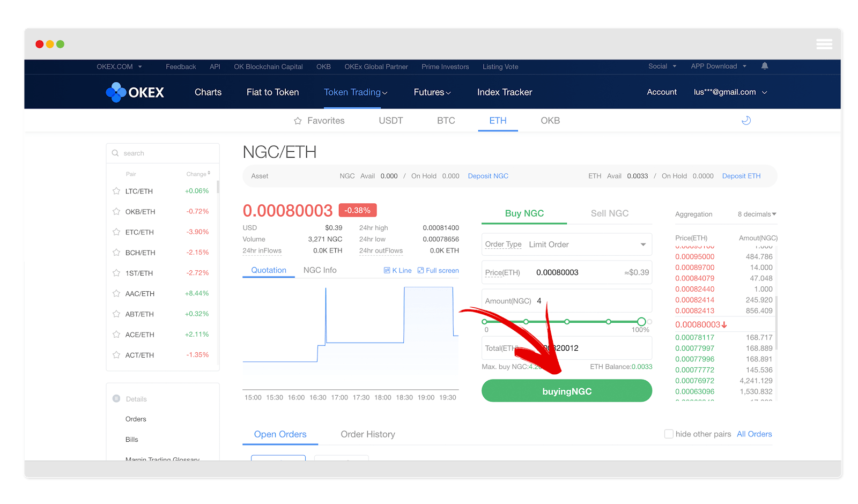The width and height of the screenshot is (858, 504).
Task: Click the pair search input field
Action: click(x=163, y=153)
